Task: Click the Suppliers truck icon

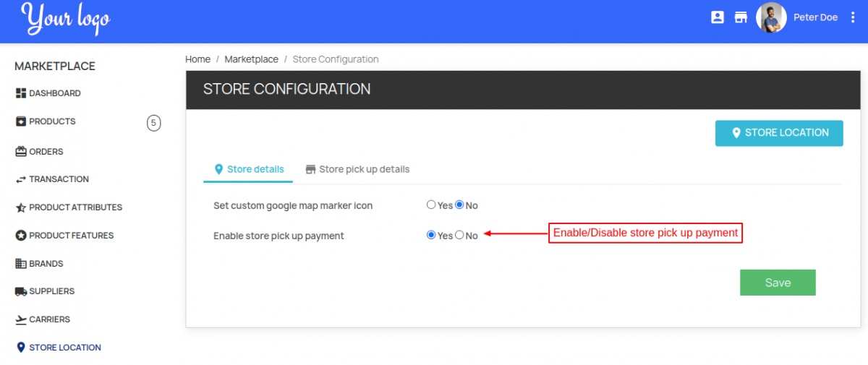Action: coord(21,291)
